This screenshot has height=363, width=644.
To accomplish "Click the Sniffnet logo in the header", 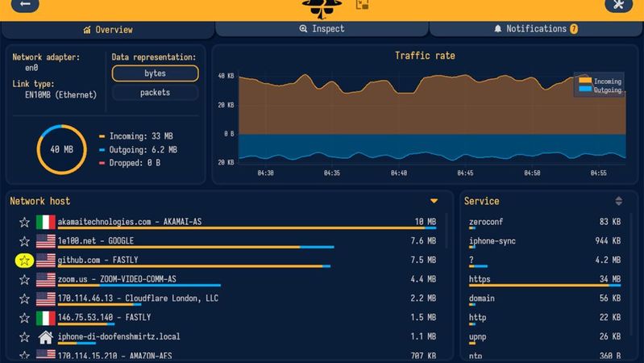I will pyautogui.click(x=322, y=6).
